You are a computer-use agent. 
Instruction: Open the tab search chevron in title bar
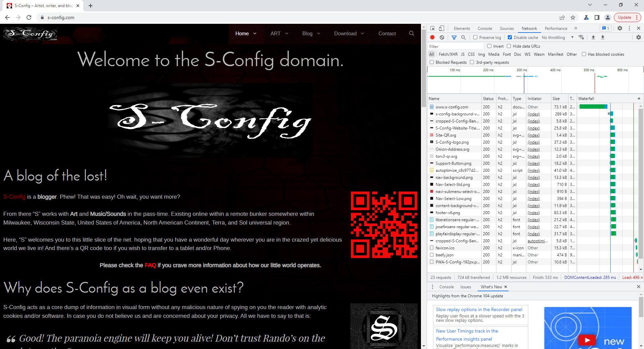[590, 5]
